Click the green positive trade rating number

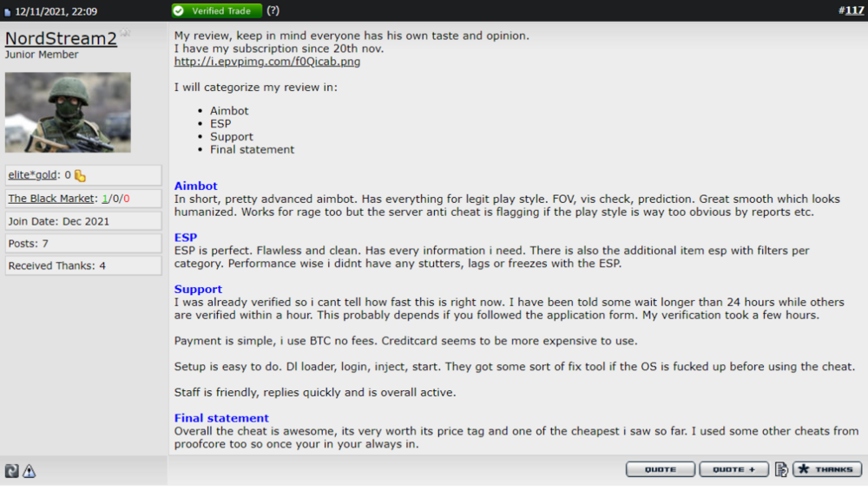[105, 199]
